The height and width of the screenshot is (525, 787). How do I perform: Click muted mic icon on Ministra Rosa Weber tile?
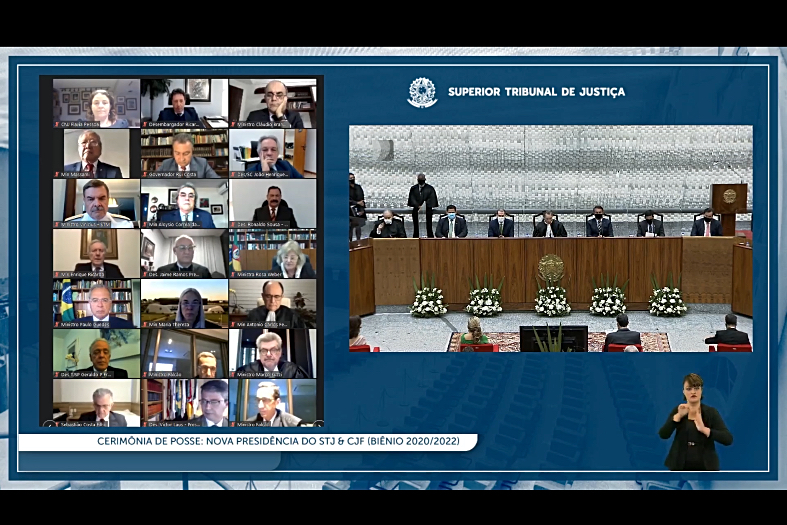[x=232, y=275]
